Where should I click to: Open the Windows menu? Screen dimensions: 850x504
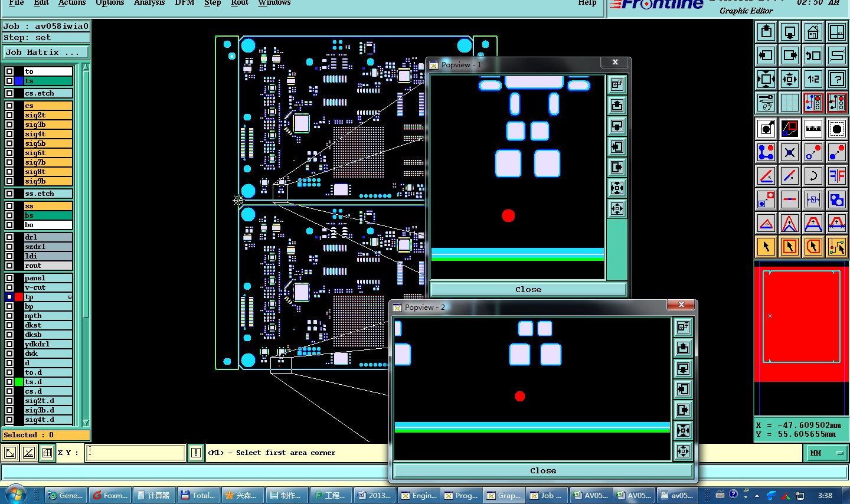point(274,3)
